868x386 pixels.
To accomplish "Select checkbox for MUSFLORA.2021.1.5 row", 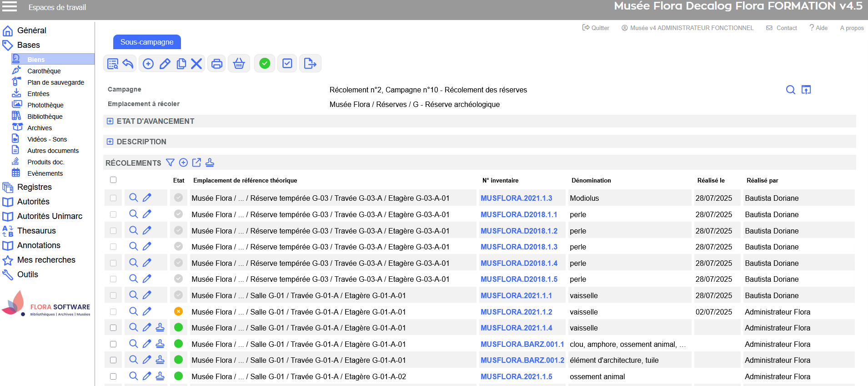I will pos(113,376).
